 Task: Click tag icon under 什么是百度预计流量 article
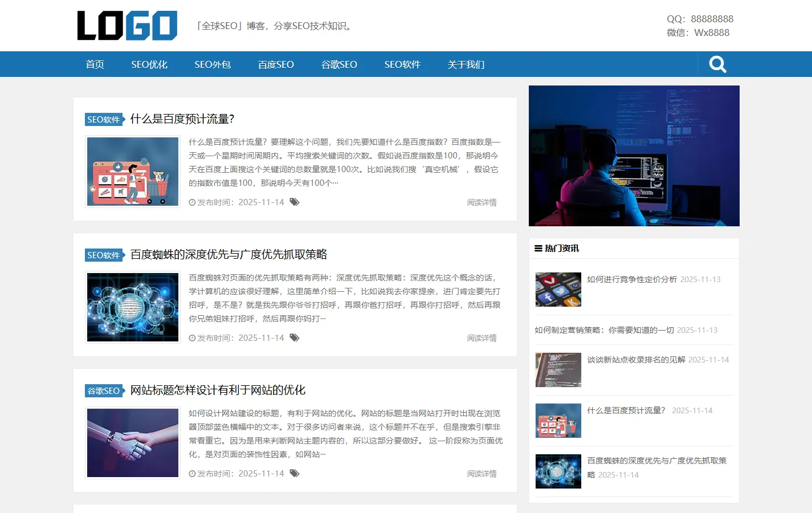[295, 202]
